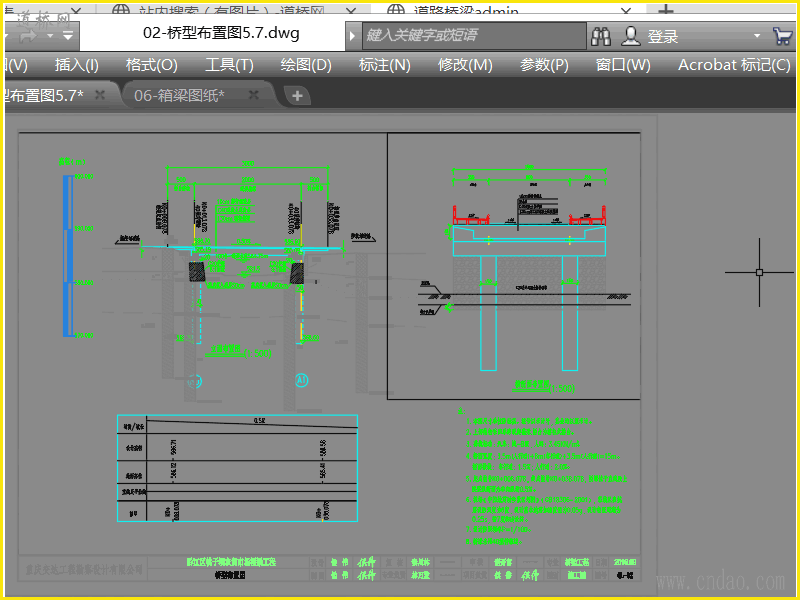Select the red railing on cross-section left
Screen dimensions: 800x600
point(471,215)
